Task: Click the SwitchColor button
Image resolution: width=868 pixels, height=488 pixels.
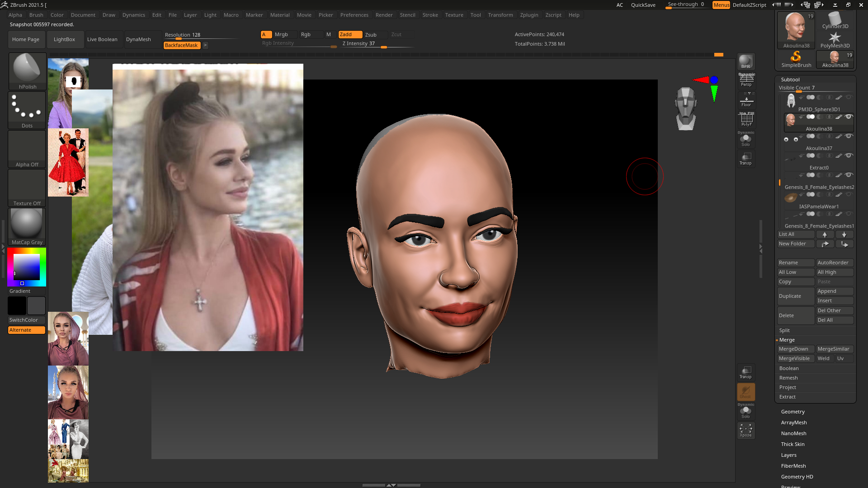Action: click(x=27, y=320)
